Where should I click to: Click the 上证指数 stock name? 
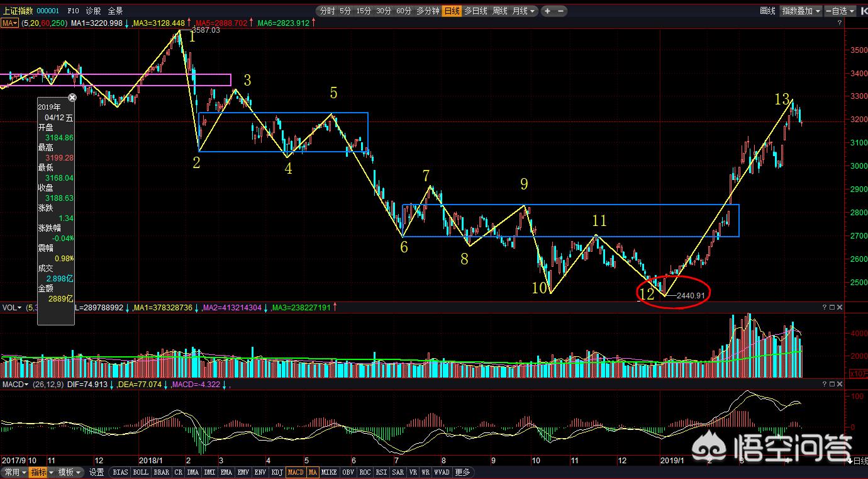coord(17,11)
